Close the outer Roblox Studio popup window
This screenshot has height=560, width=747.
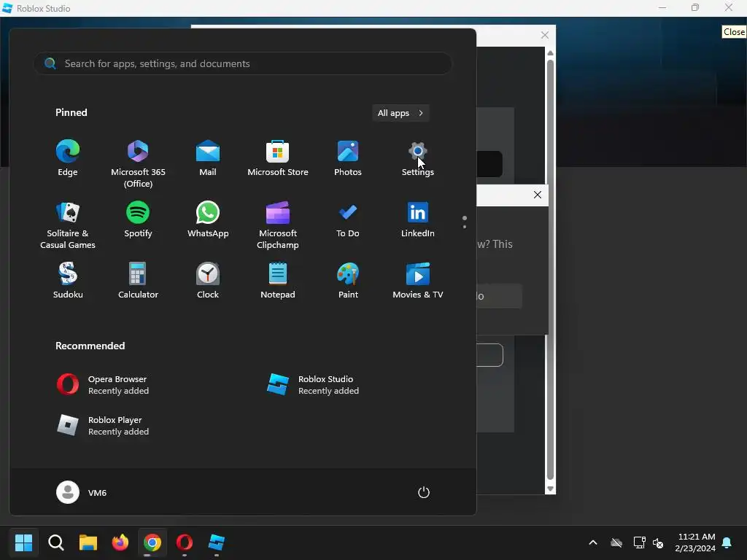545,35
